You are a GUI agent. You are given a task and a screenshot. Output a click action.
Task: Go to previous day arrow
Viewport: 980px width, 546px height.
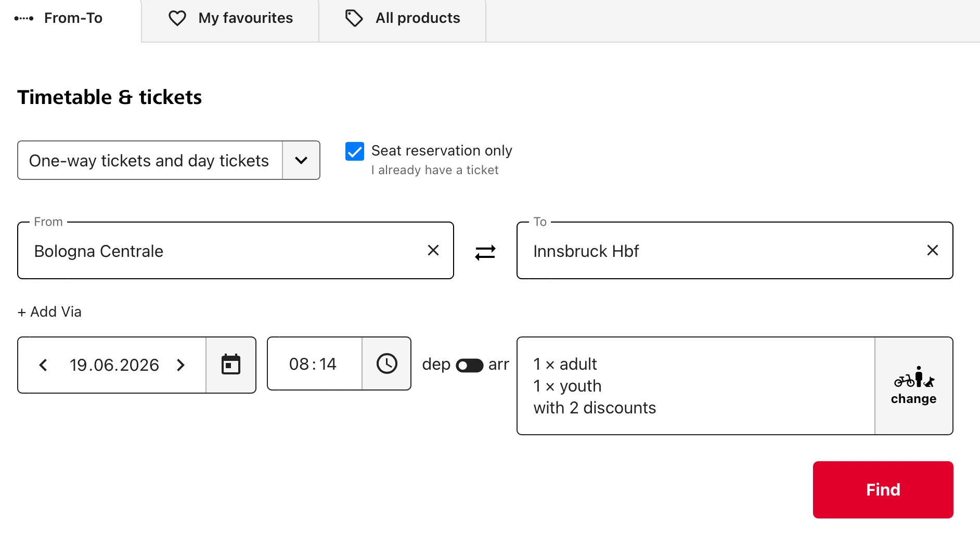point(43,365)
